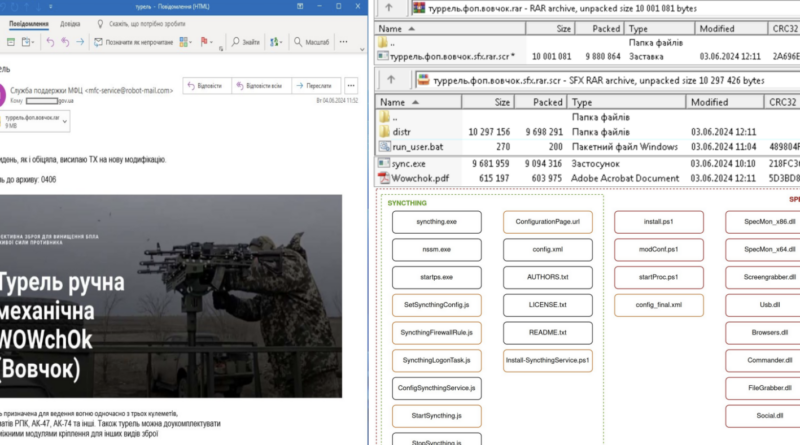Click the turret WOWchOk image in email
Image resolution: width=800 pixels, height=445 pixels.
(171, 296)
